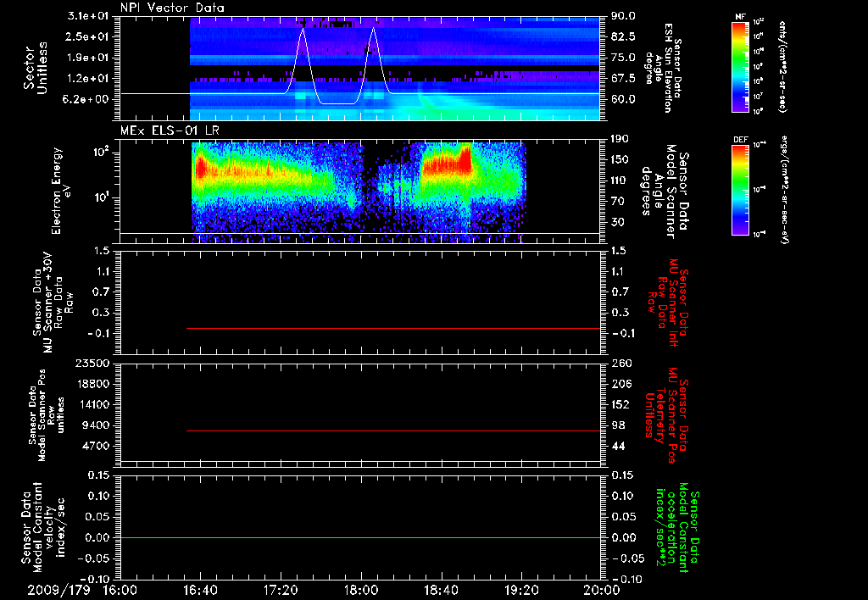Click the 'MU Scanner +30V Raw Data' axis label
This screenshot has height=600, width=868.
tap(53, 303)
